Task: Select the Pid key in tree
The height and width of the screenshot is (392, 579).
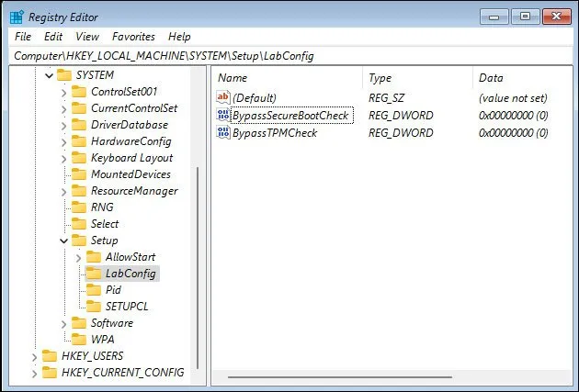Action: pos(113,290)
